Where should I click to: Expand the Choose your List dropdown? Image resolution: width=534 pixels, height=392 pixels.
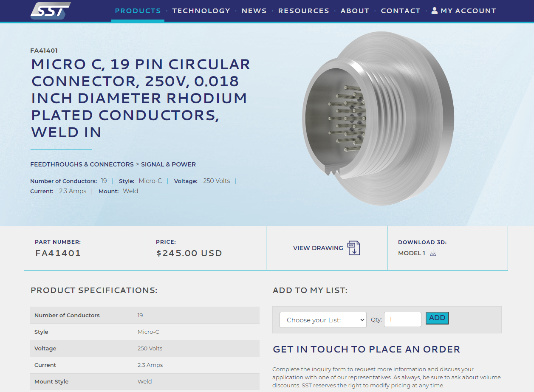(323, 320)
